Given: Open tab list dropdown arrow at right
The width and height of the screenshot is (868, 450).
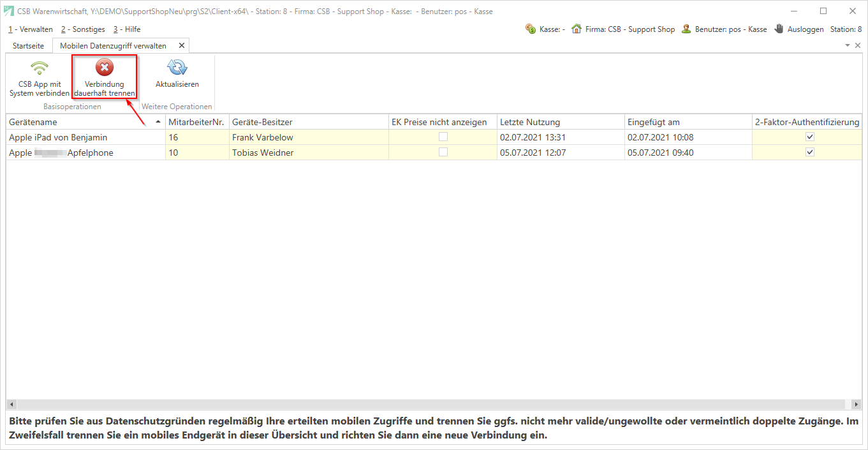Looking at the screenshot, I should point(848,45).
